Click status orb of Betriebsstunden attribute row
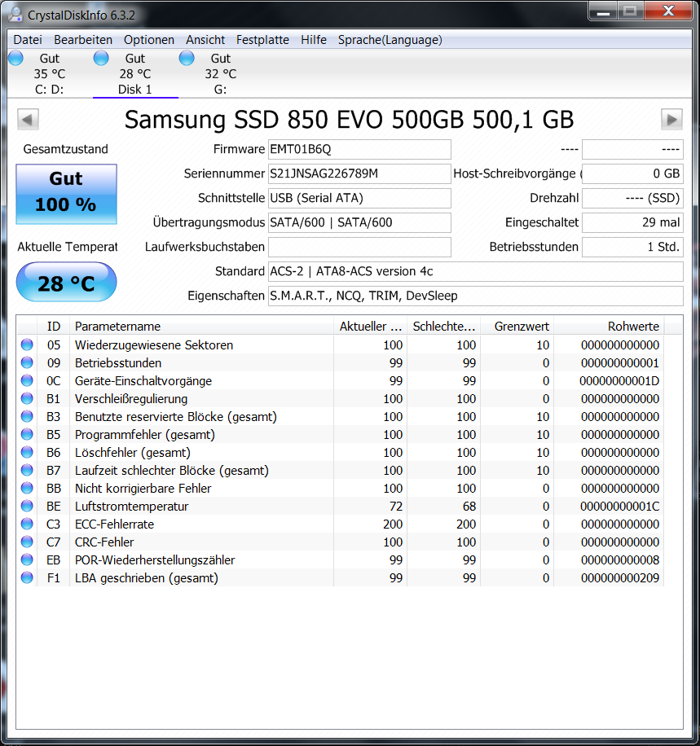 (x=27, y=362)
